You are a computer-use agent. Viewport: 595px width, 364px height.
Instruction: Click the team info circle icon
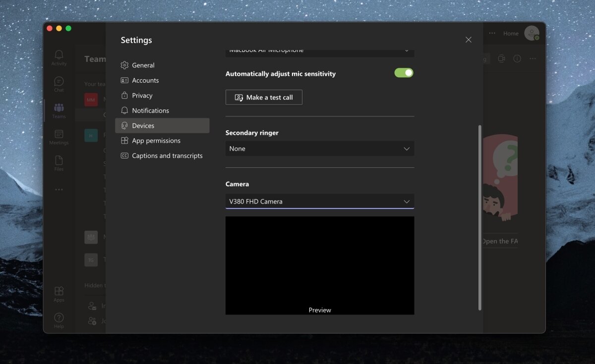[x=517, y=58]
